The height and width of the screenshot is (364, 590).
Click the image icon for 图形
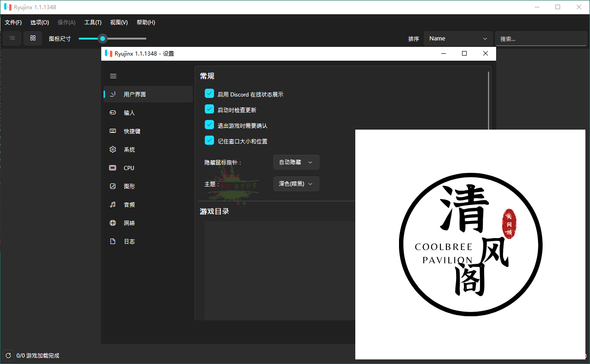[113, 186]
